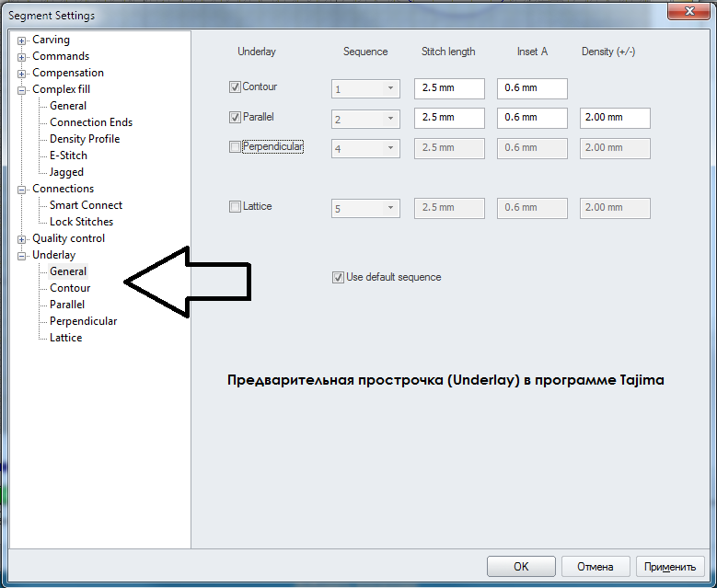This screenshot has height=588, width=717.
Task: Uncheck the Contour underlay checkbox
Action: (x=235, y=86)
